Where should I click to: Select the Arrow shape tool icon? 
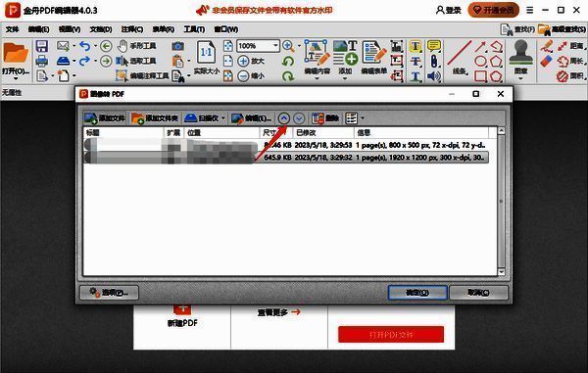[480, 46]
